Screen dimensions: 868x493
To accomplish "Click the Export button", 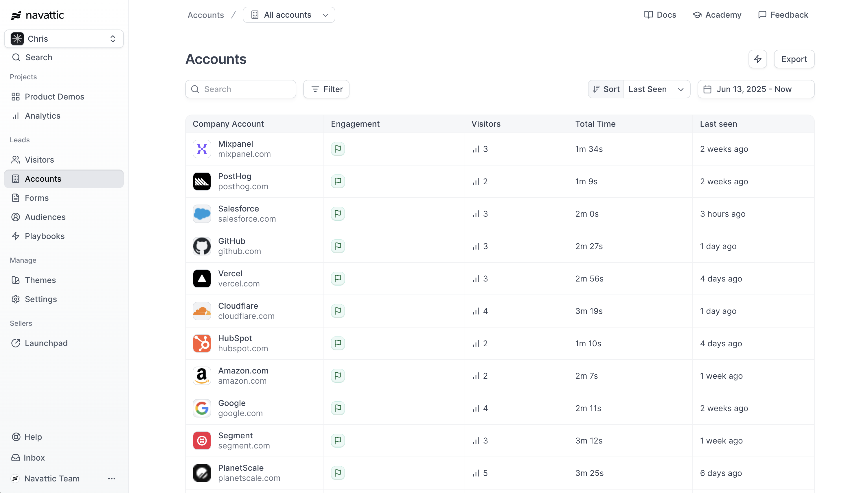I will tap(794, 59).
